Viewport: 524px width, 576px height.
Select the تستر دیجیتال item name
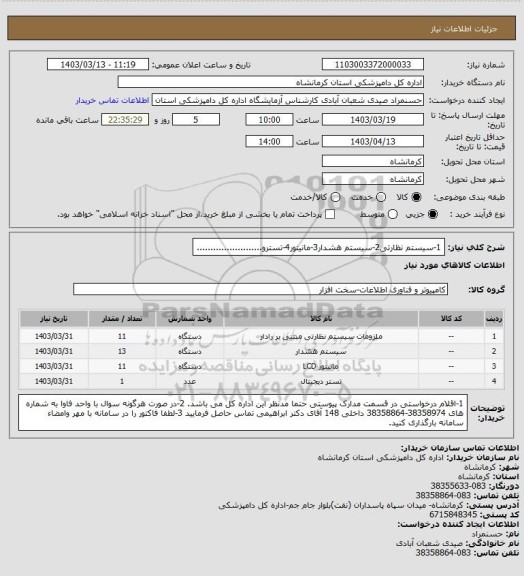(x=321, y=382)
